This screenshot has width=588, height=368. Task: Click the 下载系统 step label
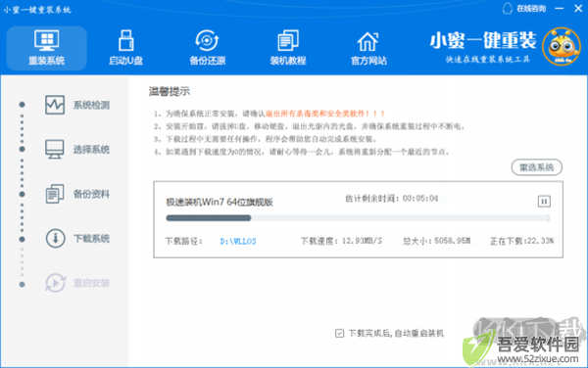[91, 239]
